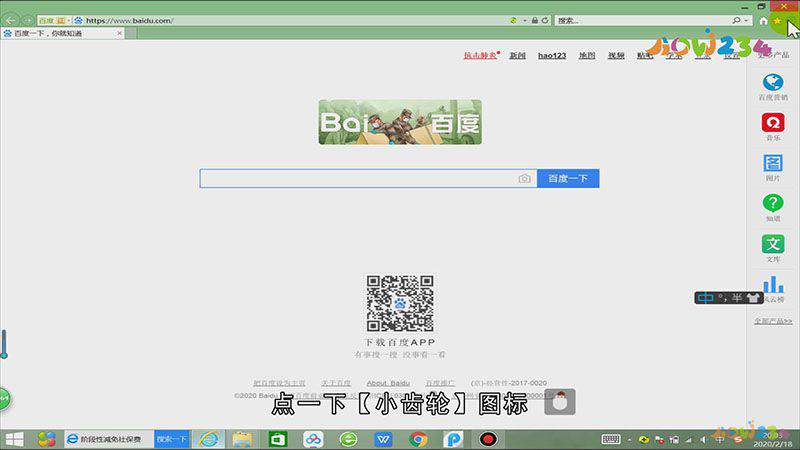The width and height of the screenshot is (800, 450).
Task: Show hidden system tray icons
Action: pyautogui.click(x=630, y=440)
